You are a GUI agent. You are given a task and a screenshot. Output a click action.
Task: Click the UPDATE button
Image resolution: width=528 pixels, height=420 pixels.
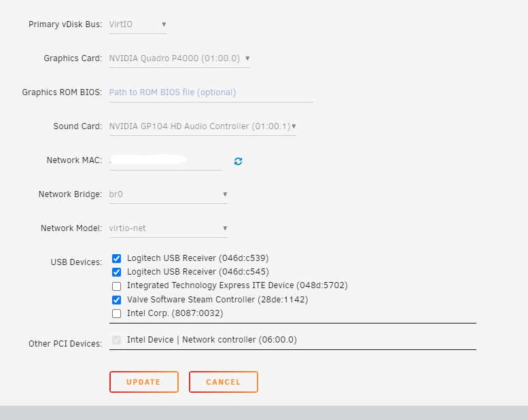point(144,382)
